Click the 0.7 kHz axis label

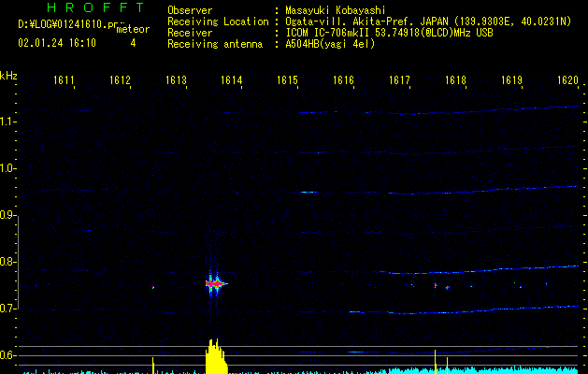tap(8, 309)
